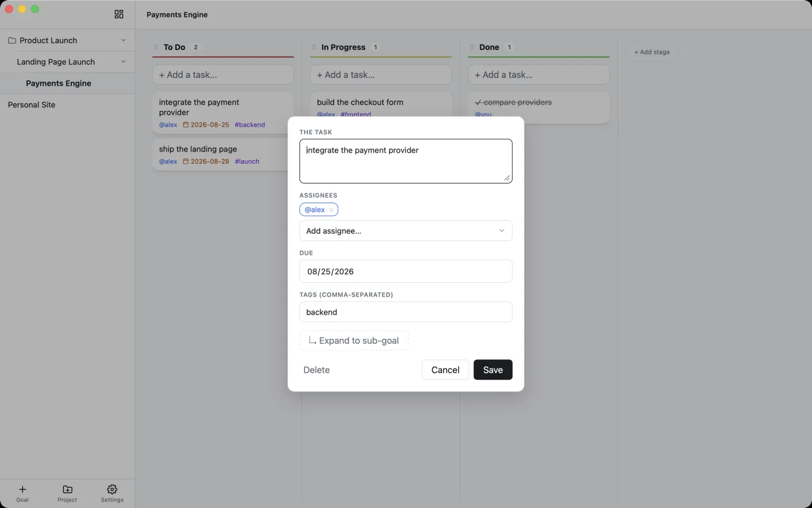Open Settings gear icon
This screenshot has width=812, height=508.
point(112,489)
